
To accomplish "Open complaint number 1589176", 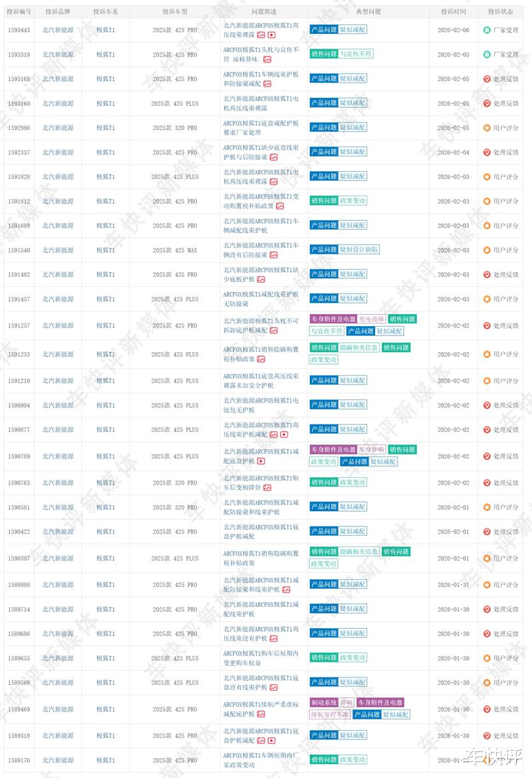I will 19,760.
